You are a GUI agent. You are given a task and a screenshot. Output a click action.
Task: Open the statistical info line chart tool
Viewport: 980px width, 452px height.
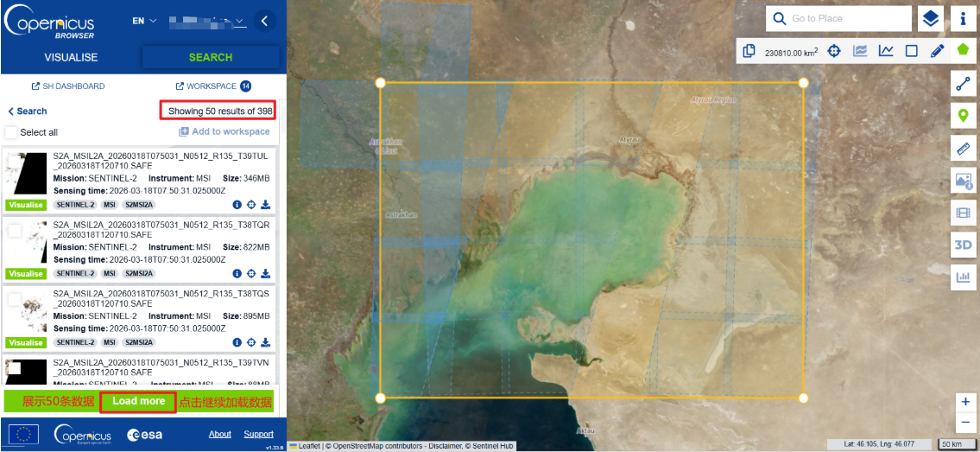[x=886, y=51]
